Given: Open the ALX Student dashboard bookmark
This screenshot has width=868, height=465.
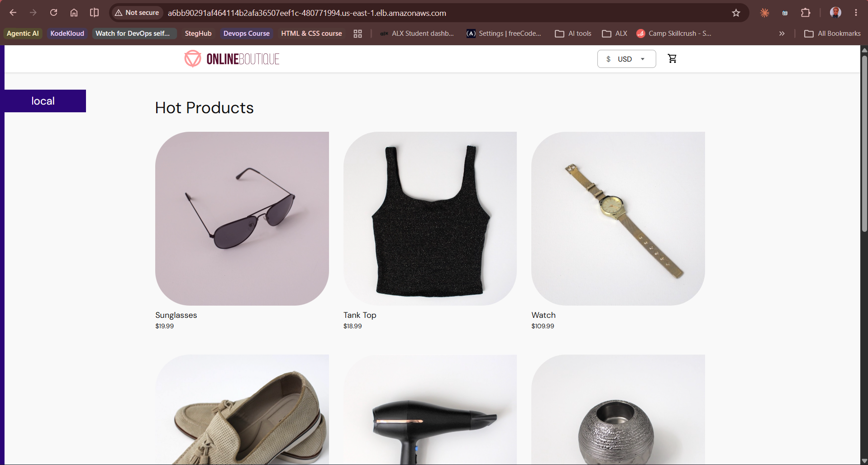Looking at the screenshot, I should (x=417, y=34).
